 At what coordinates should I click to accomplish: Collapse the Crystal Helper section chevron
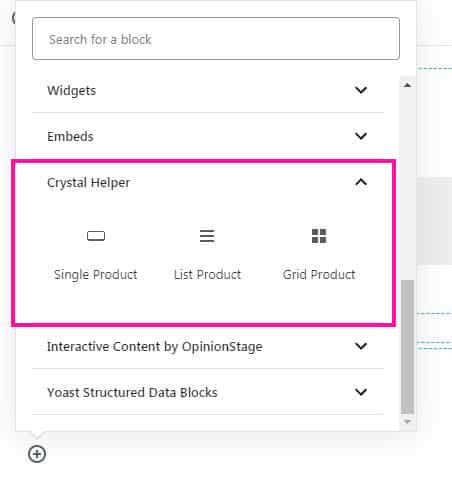tap(361, 182)
